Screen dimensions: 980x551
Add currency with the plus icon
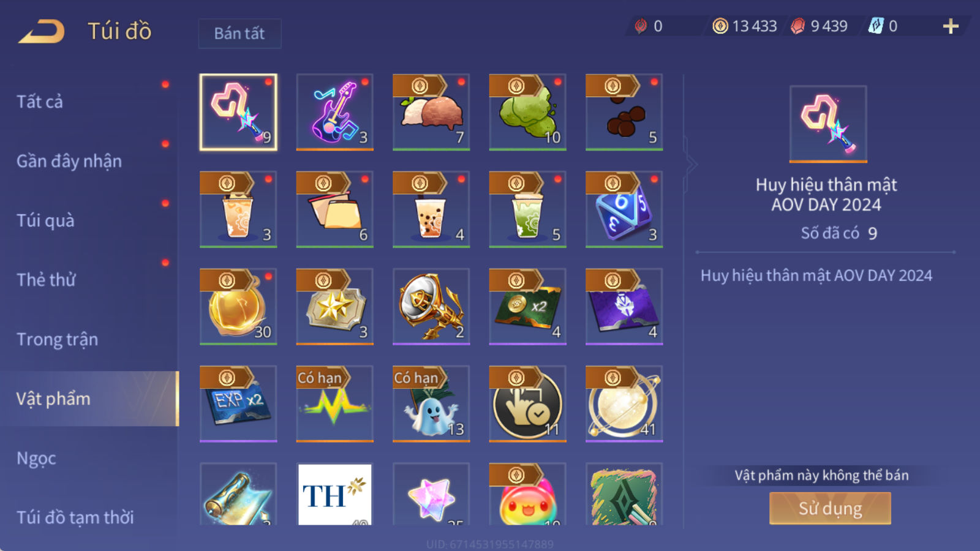coord(951,26)
